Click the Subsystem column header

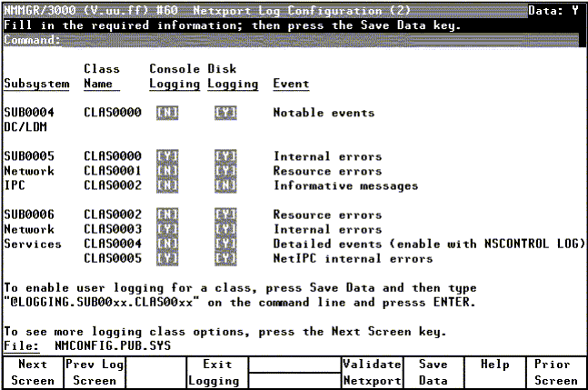[36, 84]
